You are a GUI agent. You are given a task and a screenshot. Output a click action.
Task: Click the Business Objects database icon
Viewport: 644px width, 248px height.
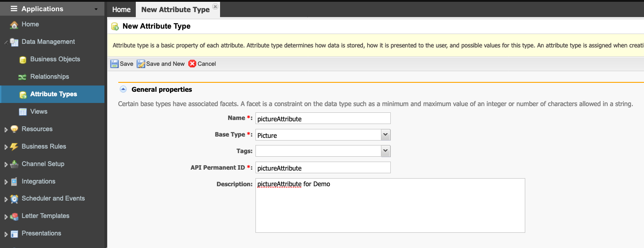23,60
